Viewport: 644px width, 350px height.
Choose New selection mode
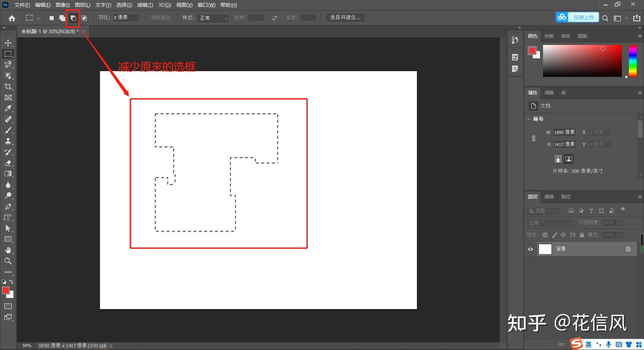[52, 18]
